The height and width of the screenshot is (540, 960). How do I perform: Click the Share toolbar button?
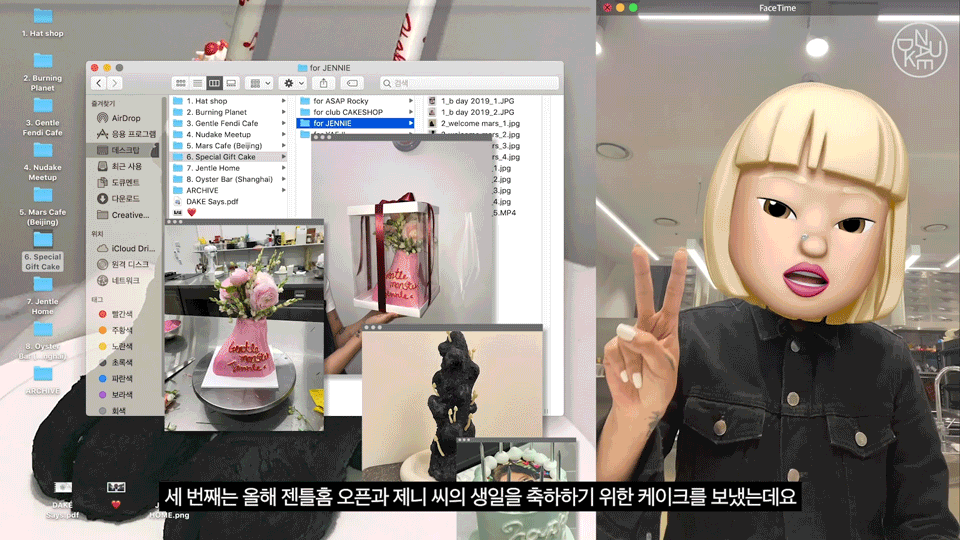click(x=323, y=83)
